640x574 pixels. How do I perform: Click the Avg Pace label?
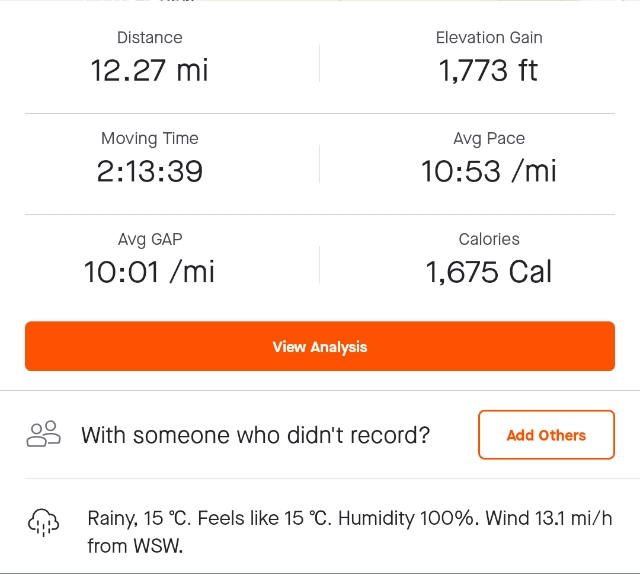point(489,139)
